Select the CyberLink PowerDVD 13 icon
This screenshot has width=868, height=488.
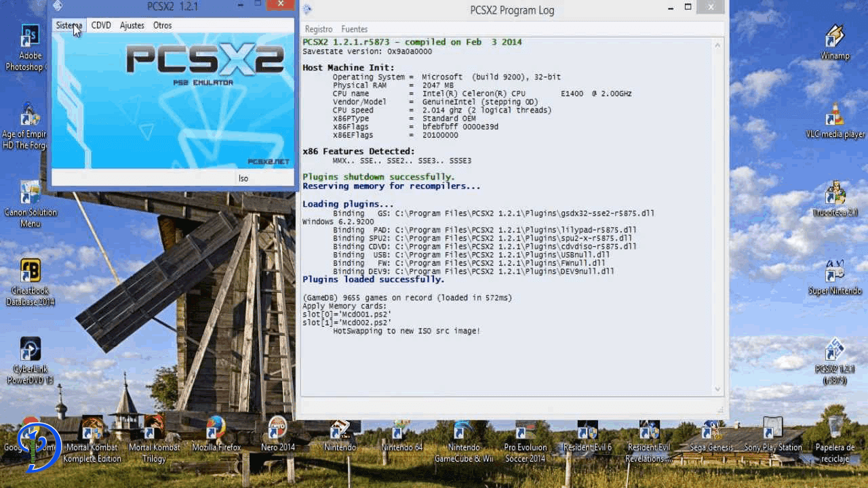[x=30, y=361]
